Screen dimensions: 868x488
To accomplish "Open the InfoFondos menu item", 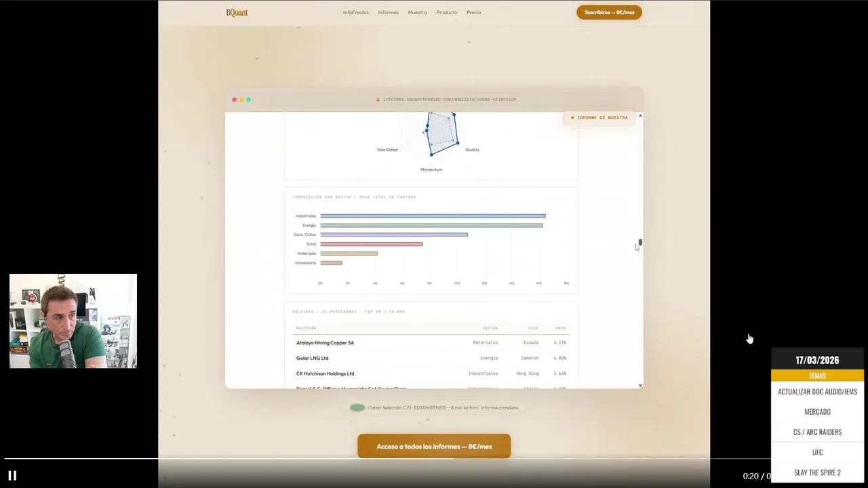I will pos(356,12).
